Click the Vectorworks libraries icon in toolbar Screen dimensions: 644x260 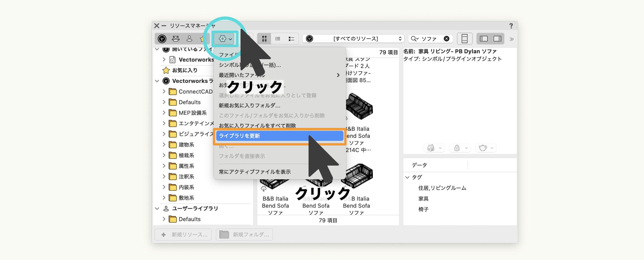click(162, 39)
